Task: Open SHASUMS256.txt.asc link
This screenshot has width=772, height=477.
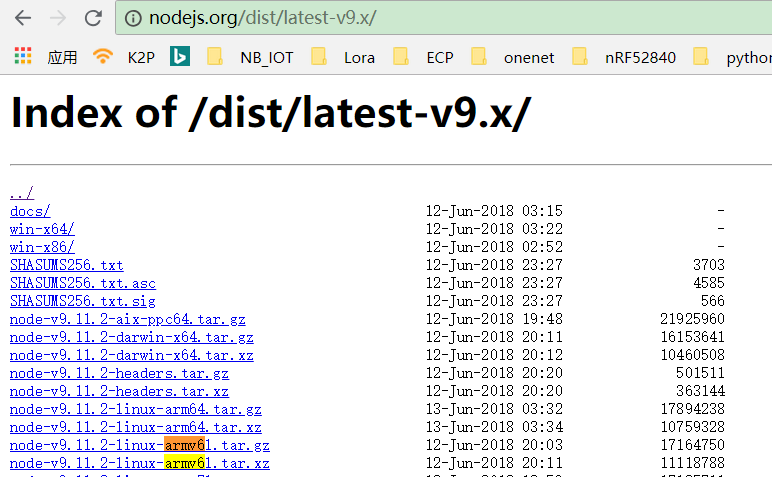Action: point(83,283)
